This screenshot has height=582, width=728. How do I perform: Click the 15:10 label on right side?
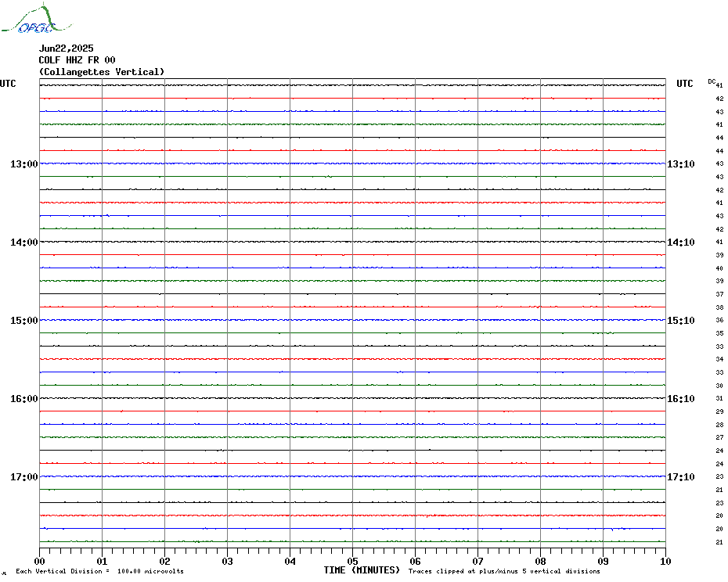click(680, 321)
